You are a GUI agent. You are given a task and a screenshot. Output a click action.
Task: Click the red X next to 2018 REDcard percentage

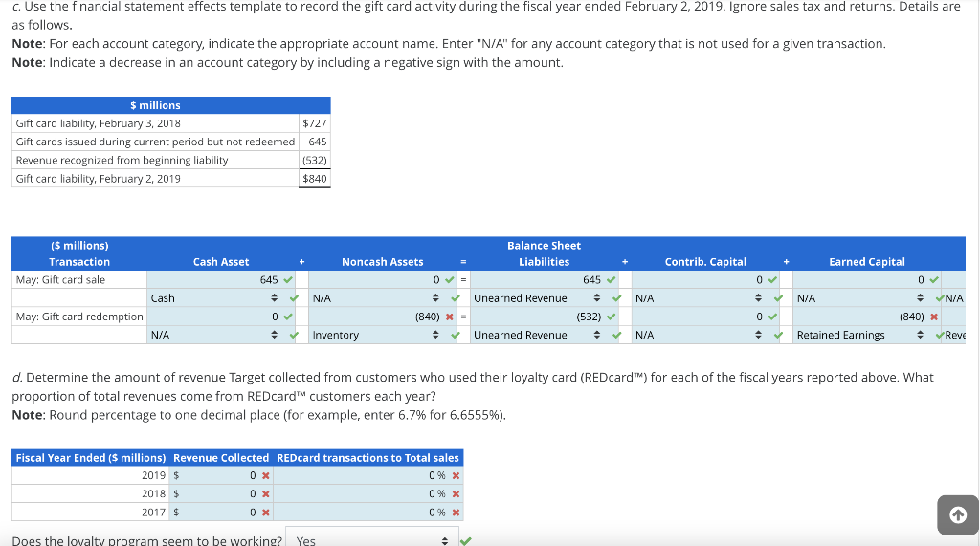[456, 493]
